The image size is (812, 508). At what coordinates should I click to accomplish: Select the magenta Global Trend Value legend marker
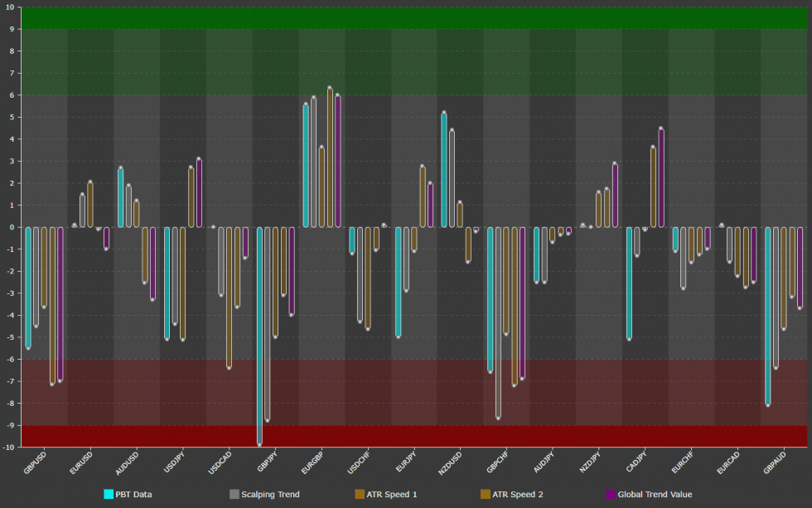tap(610, 493)
